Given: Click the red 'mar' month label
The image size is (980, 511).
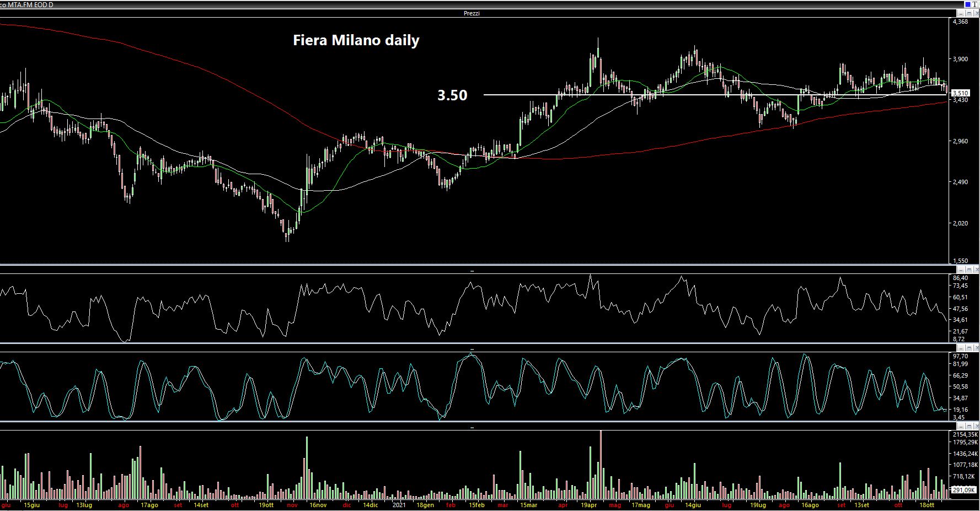Looking at the screenshot, I should (503, 505).
